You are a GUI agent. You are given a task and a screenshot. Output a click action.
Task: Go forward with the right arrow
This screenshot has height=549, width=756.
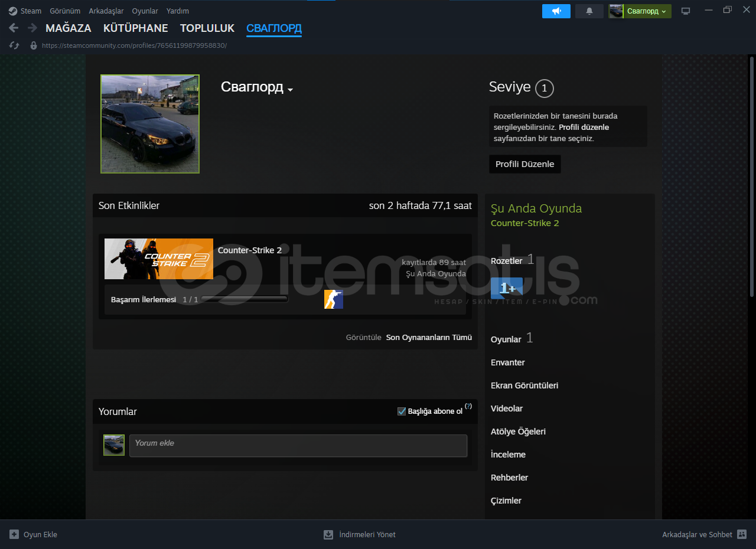click(32, 28)
